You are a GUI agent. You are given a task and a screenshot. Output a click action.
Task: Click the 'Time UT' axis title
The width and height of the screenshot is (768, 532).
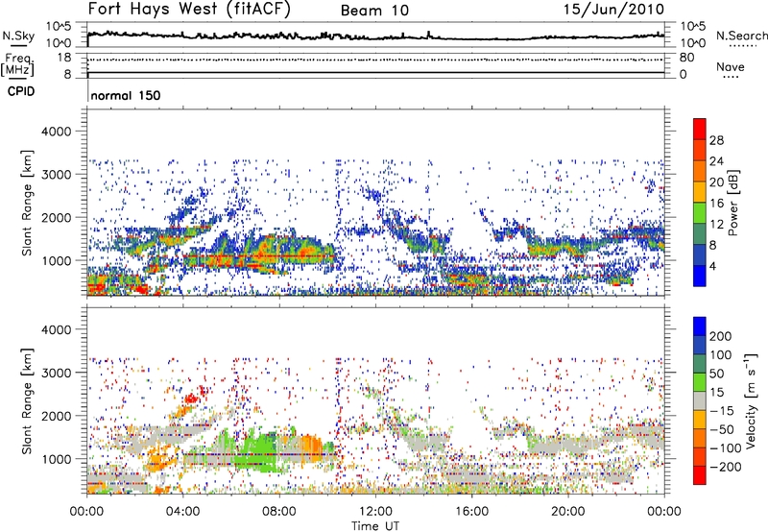pos(375,526)
